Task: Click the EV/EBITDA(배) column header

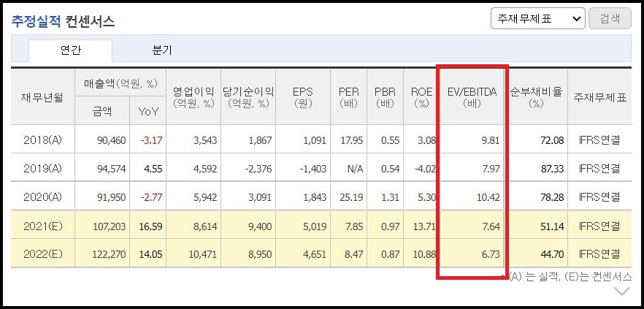Action: click(x=472, y=97)
